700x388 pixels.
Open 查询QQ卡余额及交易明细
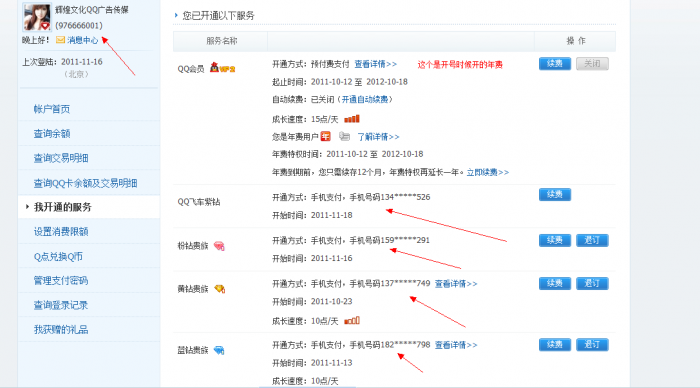pos(85,183)
